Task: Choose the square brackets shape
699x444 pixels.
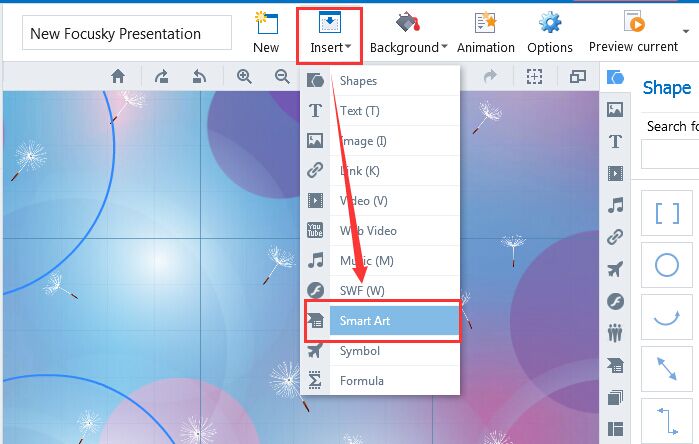Action: point(666,213)
